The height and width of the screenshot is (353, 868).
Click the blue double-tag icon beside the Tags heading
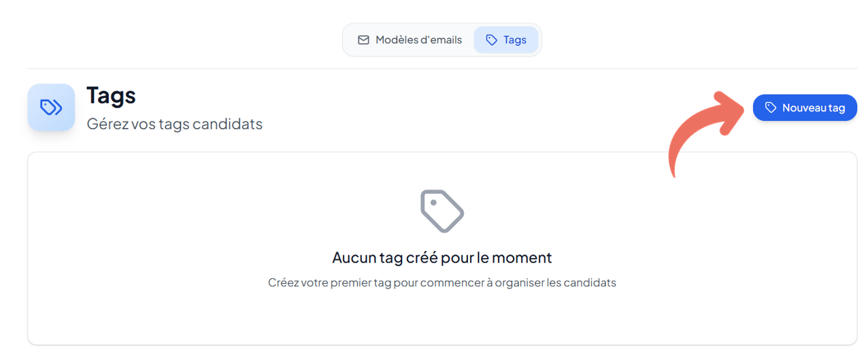coord(51,107)
